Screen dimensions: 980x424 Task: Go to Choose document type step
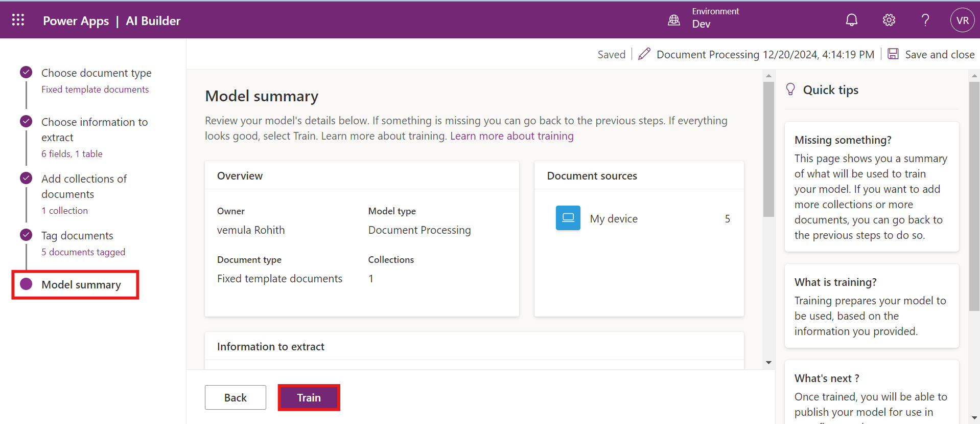click(96, 73)
